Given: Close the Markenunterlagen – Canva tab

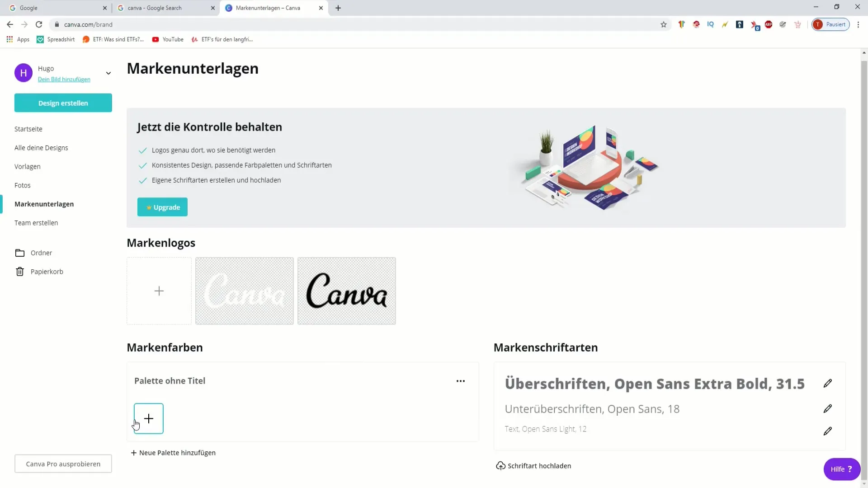Looking at the screenshot, I should point(321,8).
